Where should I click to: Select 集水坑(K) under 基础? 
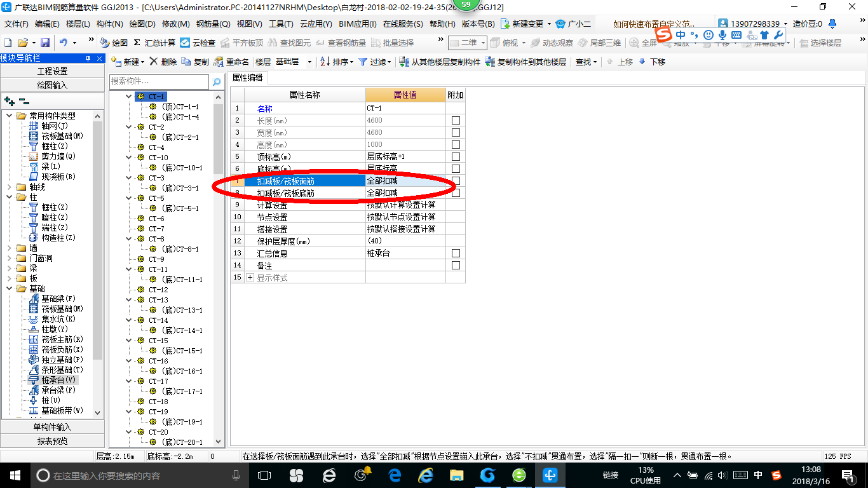tap(58, 319)
